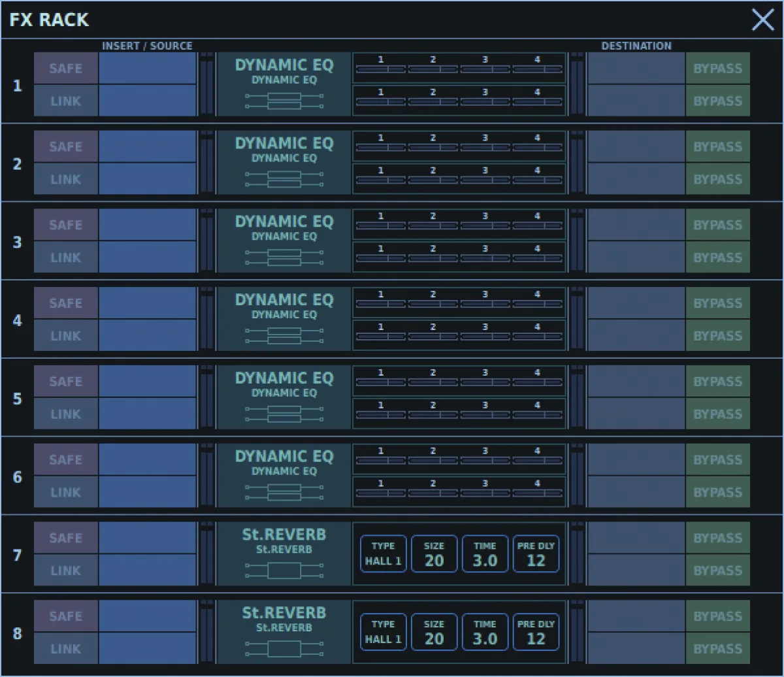This screenshot has height=677, width=784.
Task: Select rack 8 reverb TIME 3.0 parameter
Action: (485, 632)
